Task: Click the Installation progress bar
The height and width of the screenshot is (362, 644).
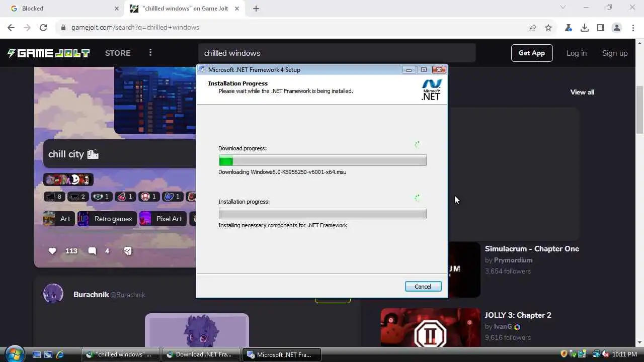Action: click(x=323, y=214)
